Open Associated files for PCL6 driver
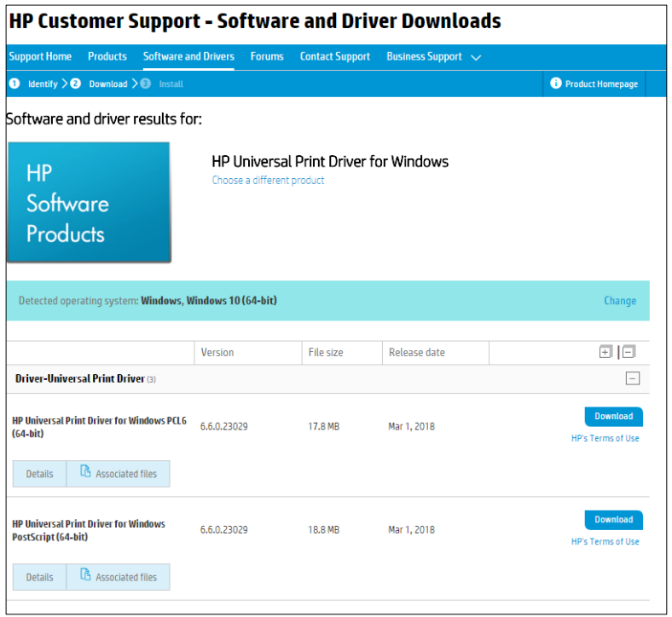 [x=119, y=474]
